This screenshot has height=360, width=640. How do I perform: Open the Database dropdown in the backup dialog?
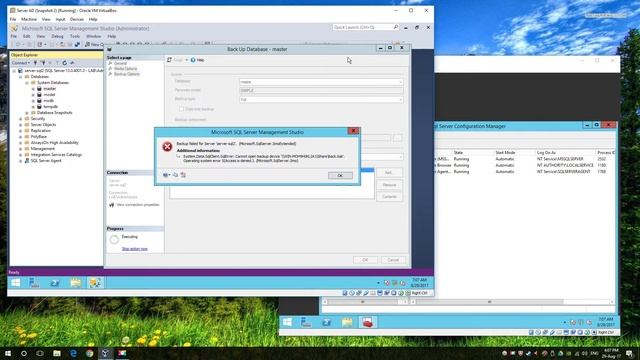pyautogui.click(x=321, y=82)
